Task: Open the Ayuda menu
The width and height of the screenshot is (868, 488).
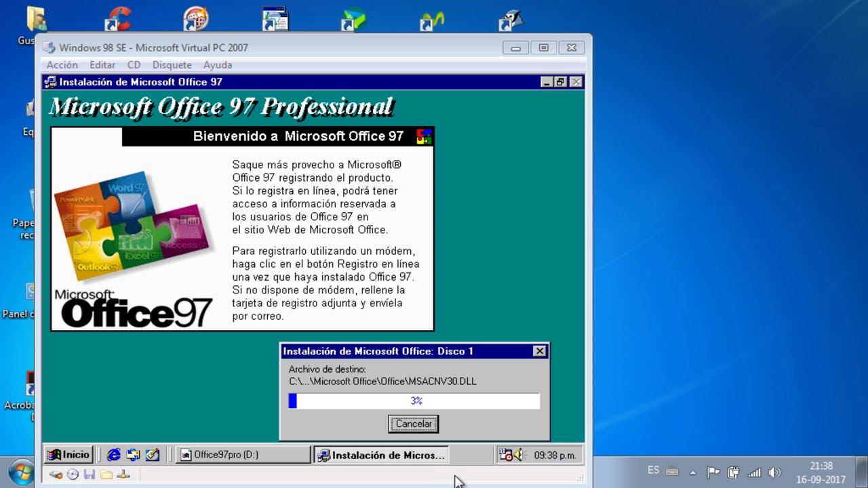Action: (x=218, y=65)
